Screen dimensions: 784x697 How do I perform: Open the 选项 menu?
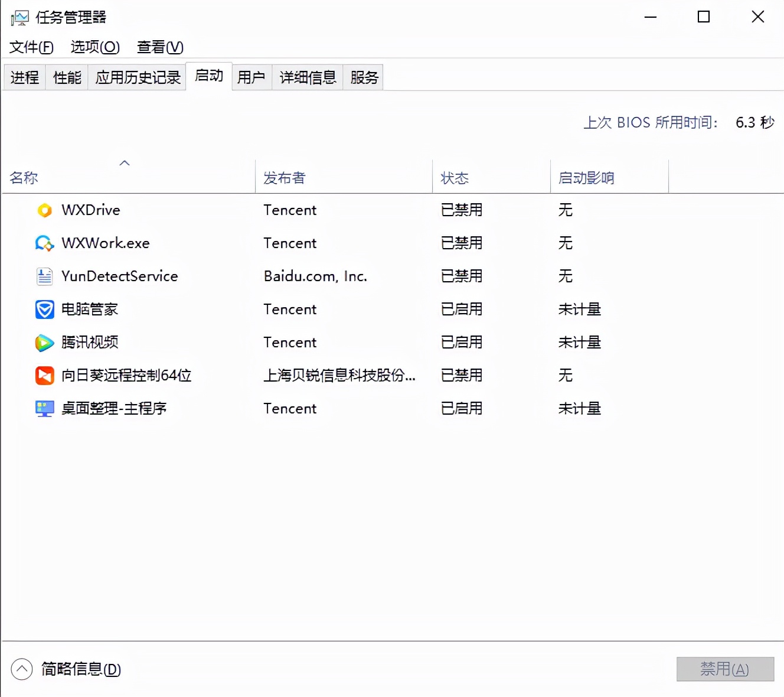coord(94,47)
